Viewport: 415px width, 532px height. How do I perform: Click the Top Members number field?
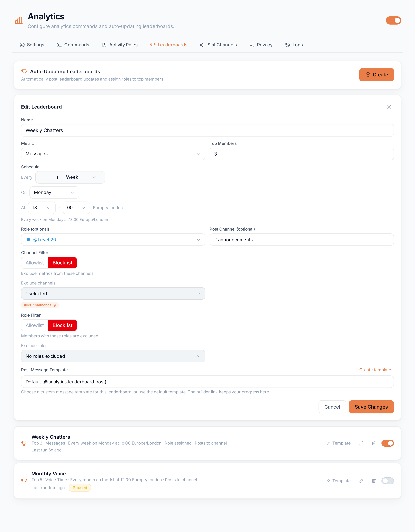tap(301, 154)
